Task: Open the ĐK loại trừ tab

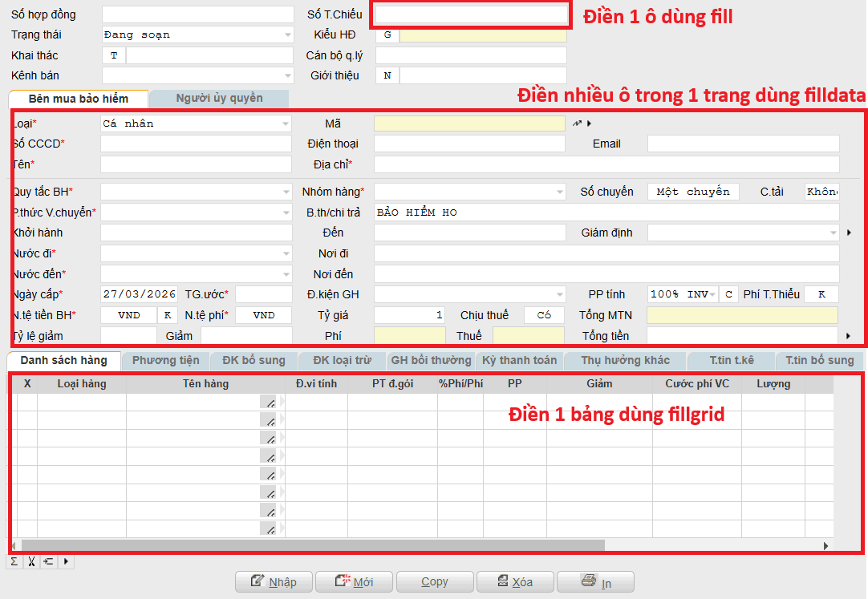Action: (x=342, y=361)
